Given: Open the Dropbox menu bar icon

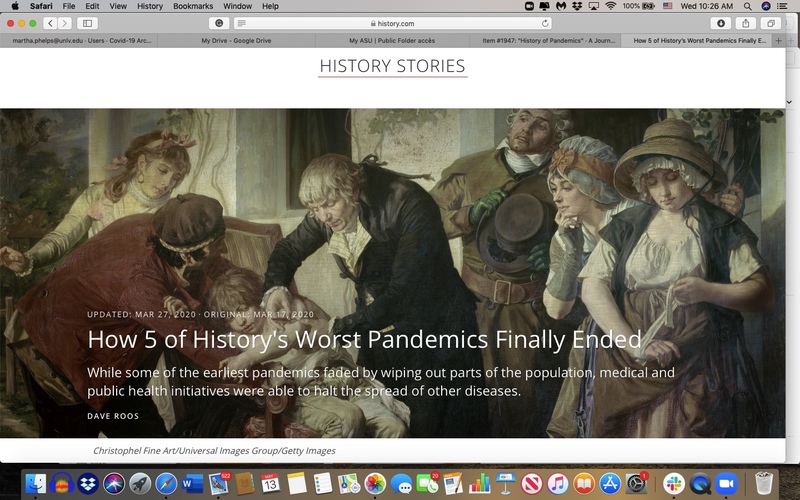Looking at the screenshot, I should pyautogui.click(x=577, y=6).
